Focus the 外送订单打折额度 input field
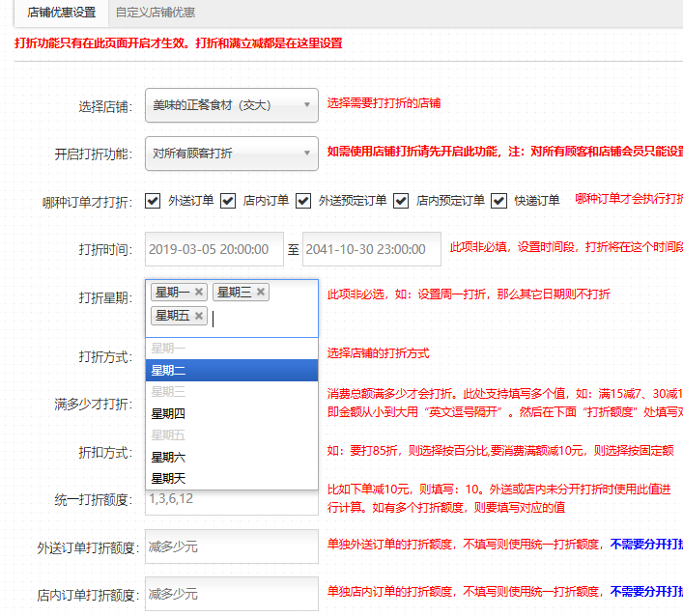Viewport: 683px width, 616px height. pyautogui.click(x=232, y=546)
